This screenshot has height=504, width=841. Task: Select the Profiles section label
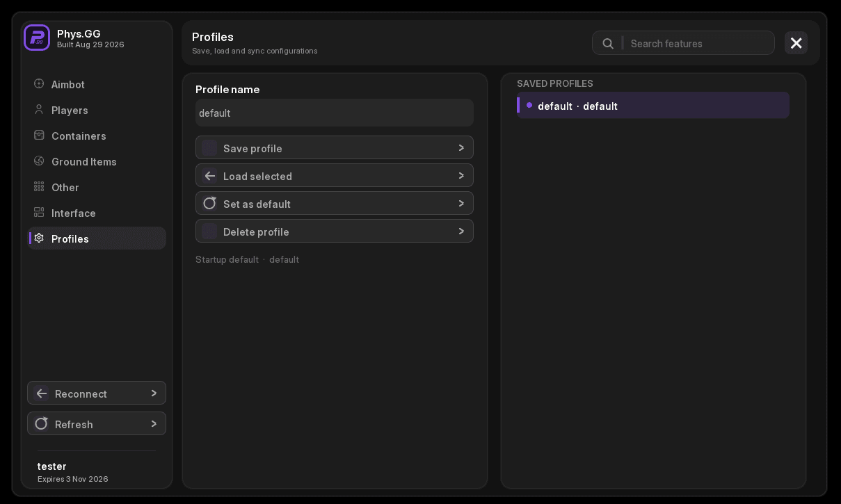(x=70, y=238)
